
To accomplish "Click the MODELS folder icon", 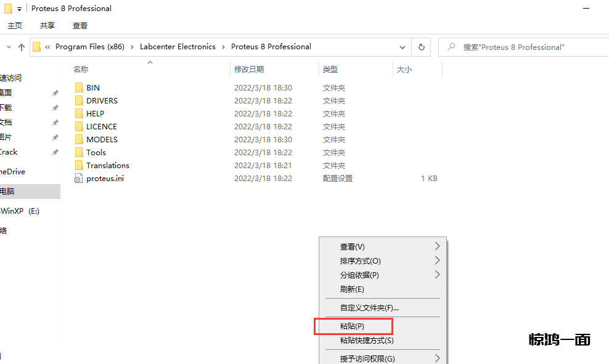I will click(x=78, y=140).
